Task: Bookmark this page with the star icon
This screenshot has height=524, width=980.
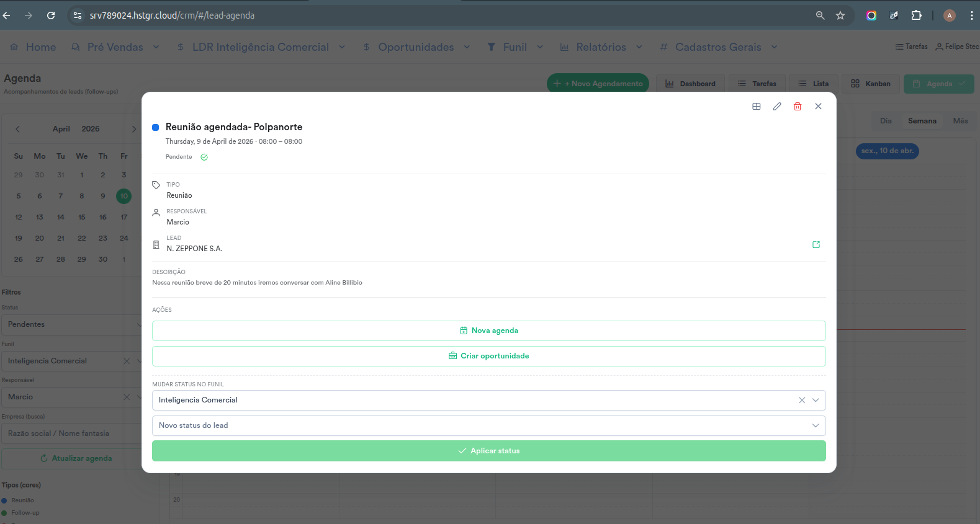Action: point(840,16)
